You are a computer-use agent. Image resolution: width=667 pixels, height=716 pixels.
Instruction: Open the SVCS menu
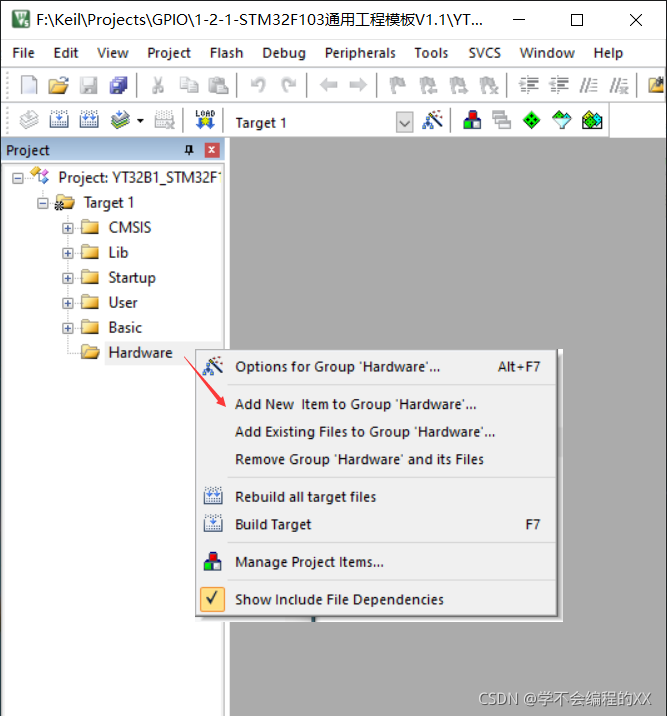click(484, 53)
